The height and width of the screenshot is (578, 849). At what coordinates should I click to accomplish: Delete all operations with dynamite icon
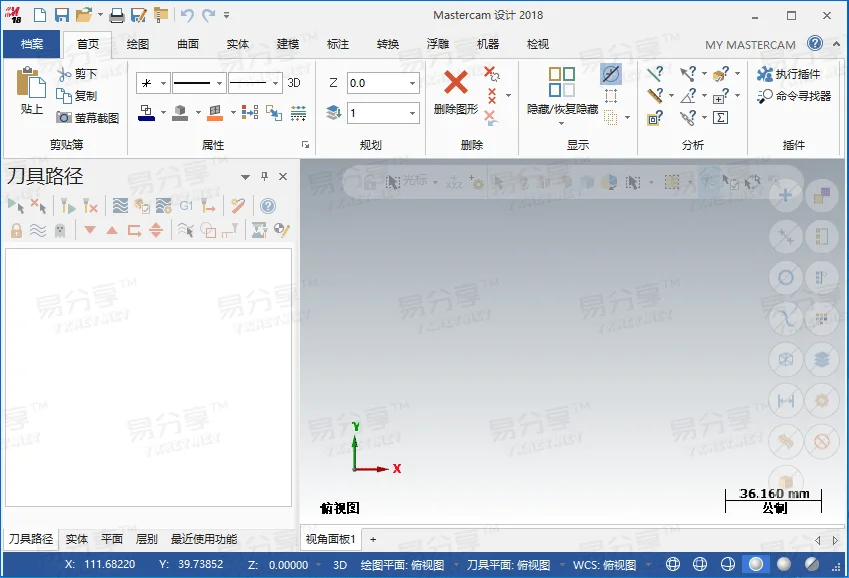click(x=238, y=206)
